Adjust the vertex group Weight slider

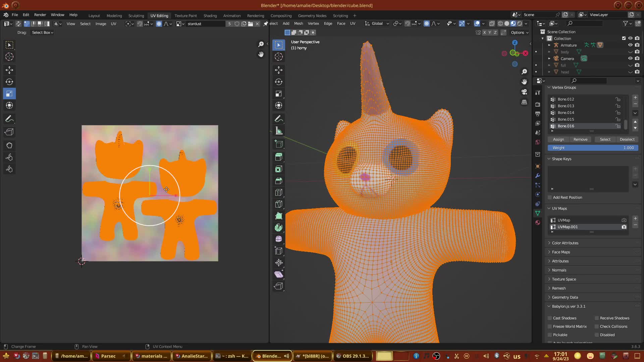593,148
